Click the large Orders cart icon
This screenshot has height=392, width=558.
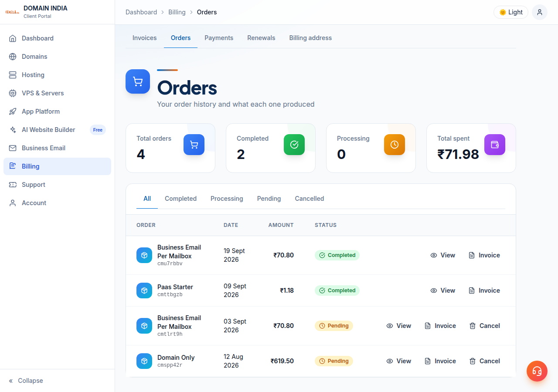tap(138, 81)
